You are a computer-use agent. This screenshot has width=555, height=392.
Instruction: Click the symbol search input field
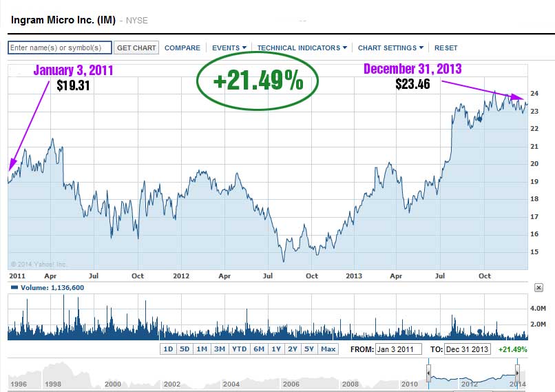click(60, 48)
